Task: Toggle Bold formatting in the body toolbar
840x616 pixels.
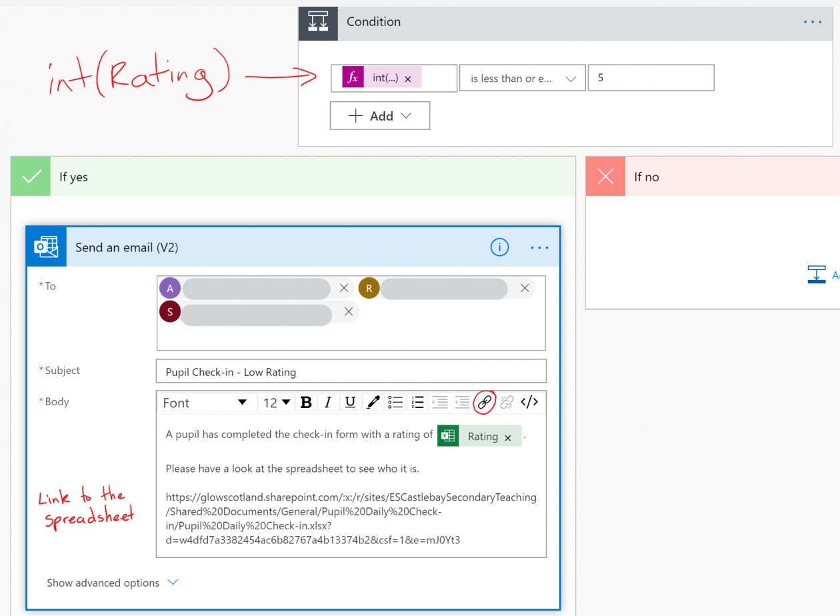Action: (x=306, y=402)
